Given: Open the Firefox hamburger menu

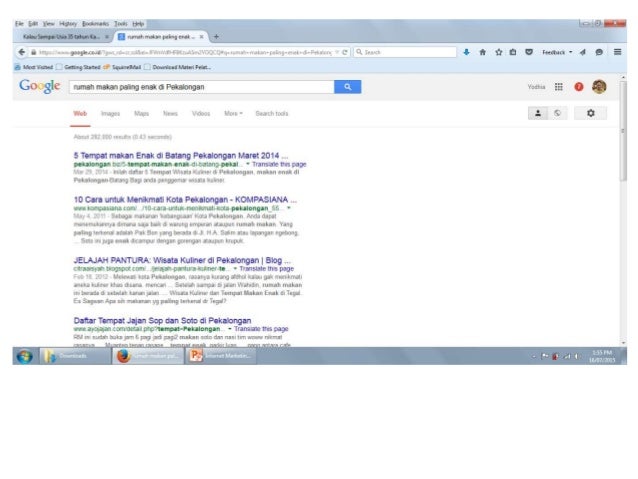Looking at the screenshot, I should [x=617, y=52].
